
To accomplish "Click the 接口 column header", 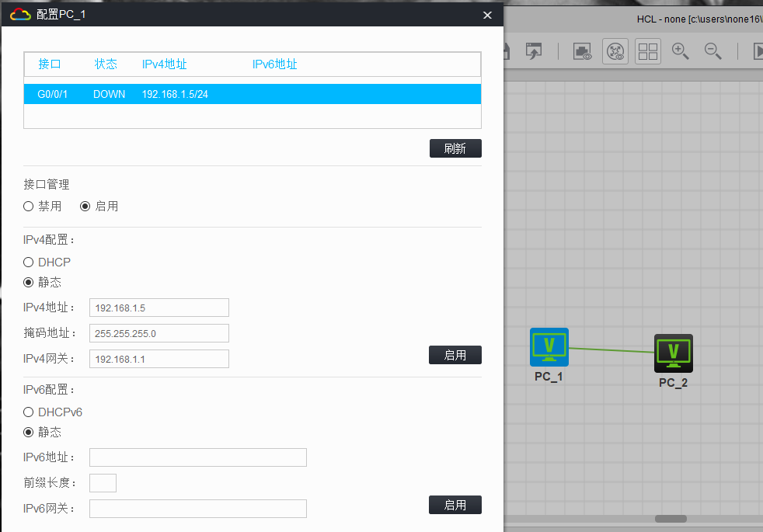I will coord(50,64).
